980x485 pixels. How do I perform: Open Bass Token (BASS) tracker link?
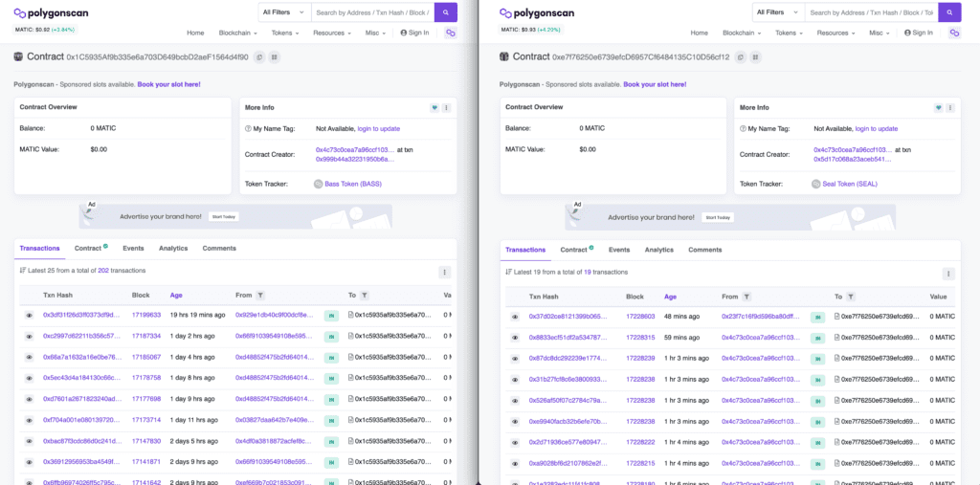point(353,185)
